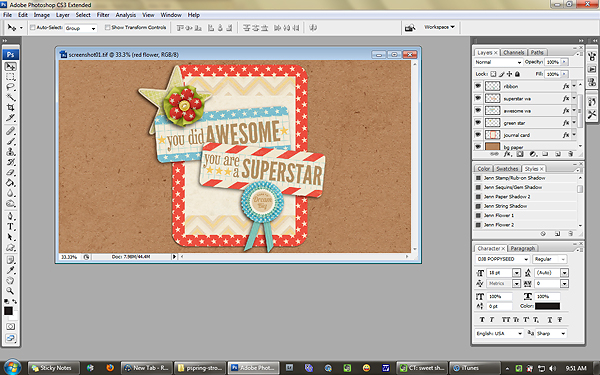Hide the awesome wa layer
600x375 pixels.
[478, 111]
